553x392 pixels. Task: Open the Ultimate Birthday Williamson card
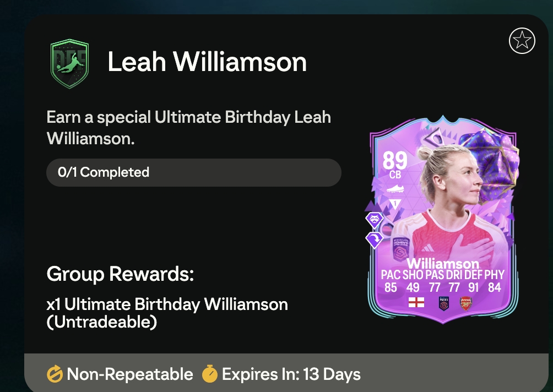(443, 219)
